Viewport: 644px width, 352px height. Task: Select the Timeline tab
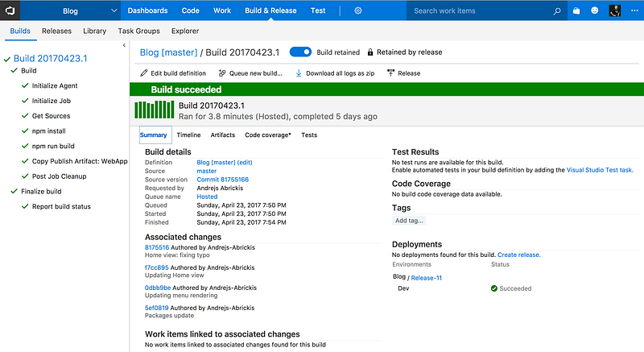pyautogui.click(x=188, y=135)
